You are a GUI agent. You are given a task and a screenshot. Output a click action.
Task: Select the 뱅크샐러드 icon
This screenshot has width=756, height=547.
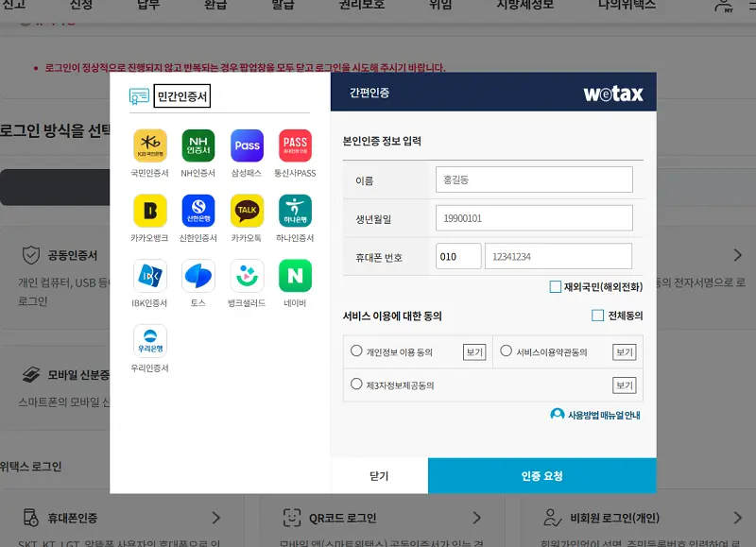247,276
